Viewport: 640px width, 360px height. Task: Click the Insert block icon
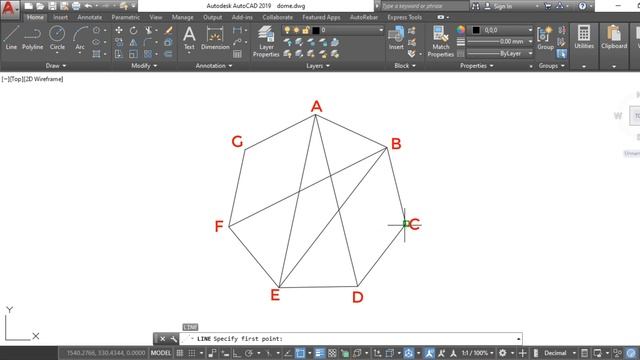(396, 38)
